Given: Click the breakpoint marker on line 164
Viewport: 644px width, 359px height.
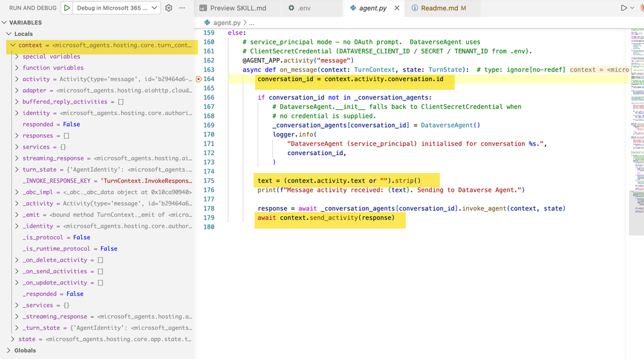Looking at the screenshot, I should [199, 78].
